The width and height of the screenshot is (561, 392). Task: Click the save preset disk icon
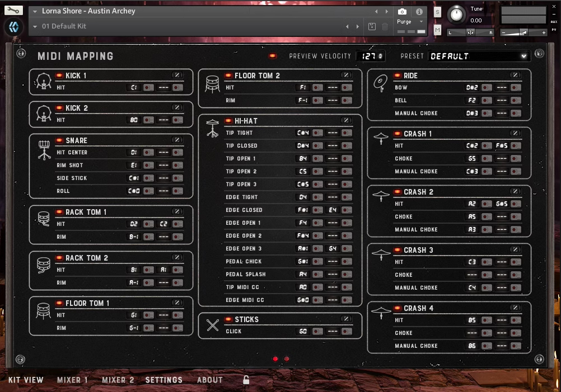[372, 26]
